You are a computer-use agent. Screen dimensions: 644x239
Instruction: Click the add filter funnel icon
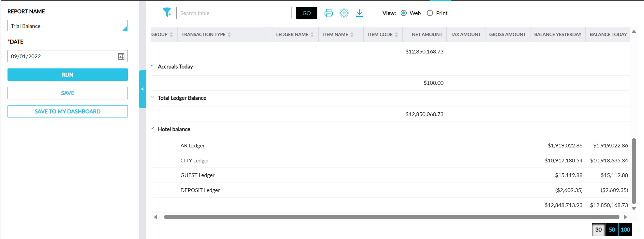[x=167, y=13]
